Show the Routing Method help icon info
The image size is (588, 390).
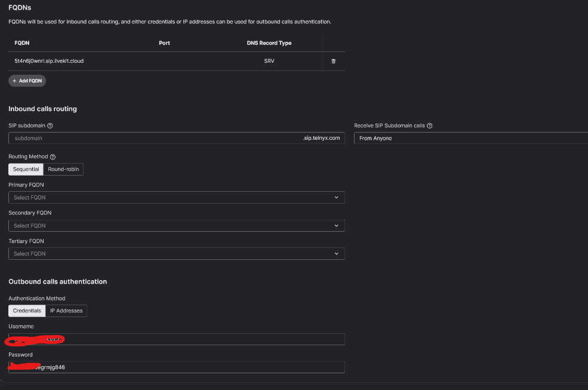tap(53, 157)
